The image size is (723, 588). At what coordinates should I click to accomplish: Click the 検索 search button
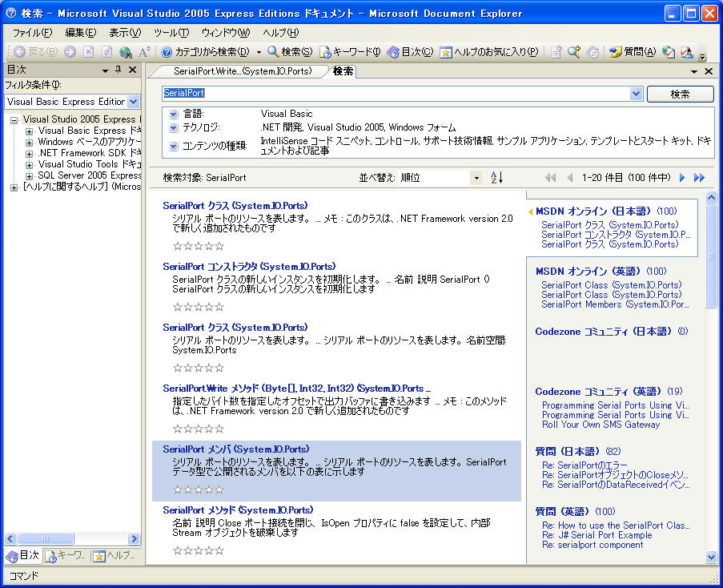pos(680,94)
